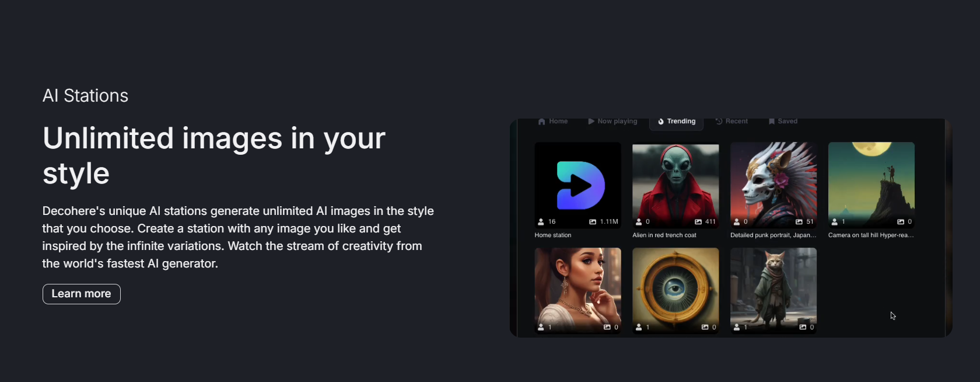Click user icon on the alien thumbnail
The height and width of the screenshot is (382, 980).
click(x=639, y=222)
